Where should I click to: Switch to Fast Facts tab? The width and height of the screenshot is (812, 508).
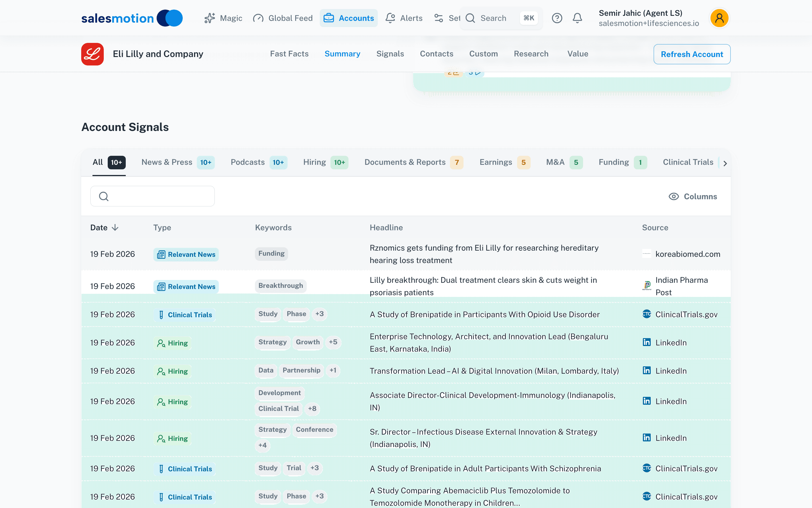289,54
